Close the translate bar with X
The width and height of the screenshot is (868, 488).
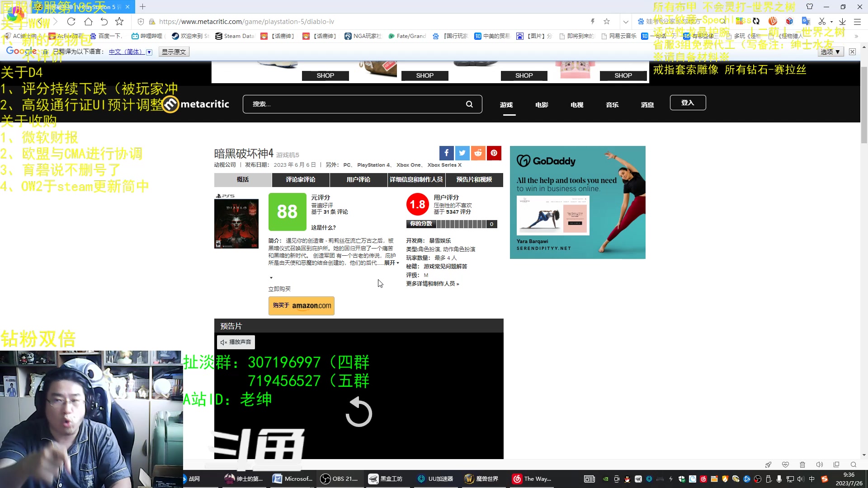[852, 52]
